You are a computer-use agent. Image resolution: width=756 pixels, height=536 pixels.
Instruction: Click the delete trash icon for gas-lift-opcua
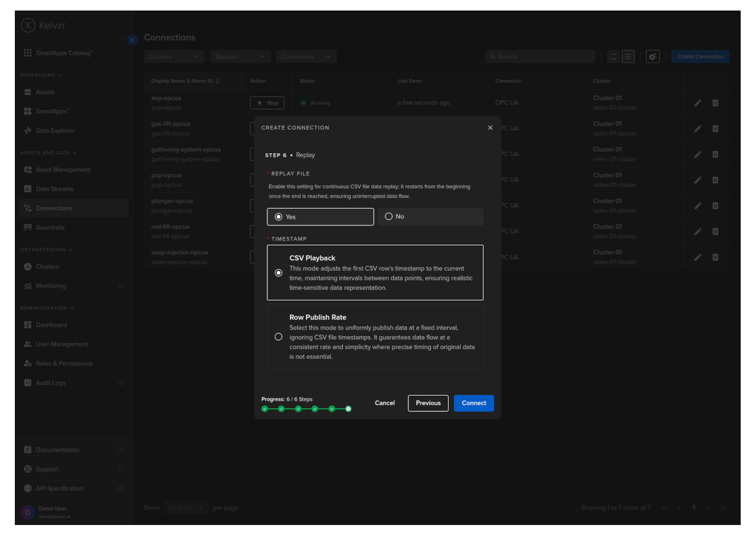pos(715,129)
